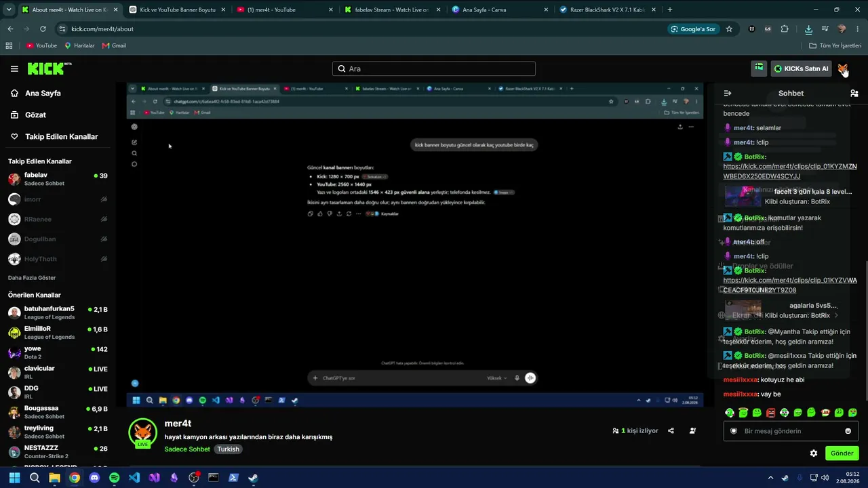Open the agalarla 5vs5 clip thumbnail

click(743, 310)
